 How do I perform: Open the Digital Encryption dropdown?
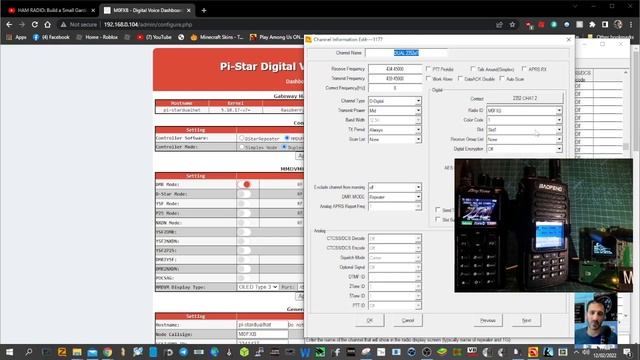pyautogui.click(x=524, y=149)
